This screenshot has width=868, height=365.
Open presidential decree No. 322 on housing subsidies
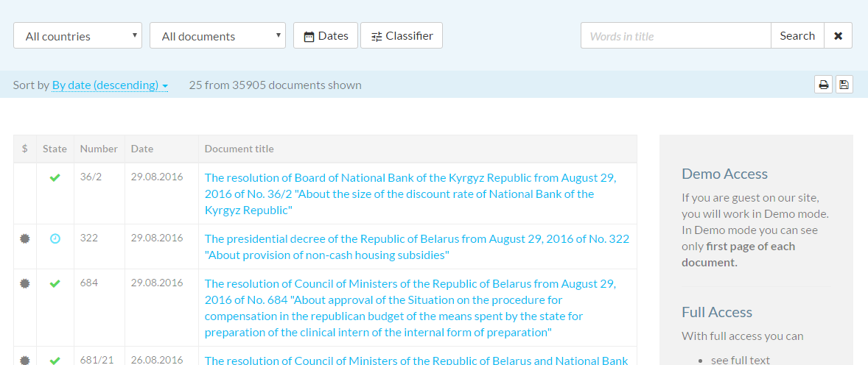coord(416,247)
